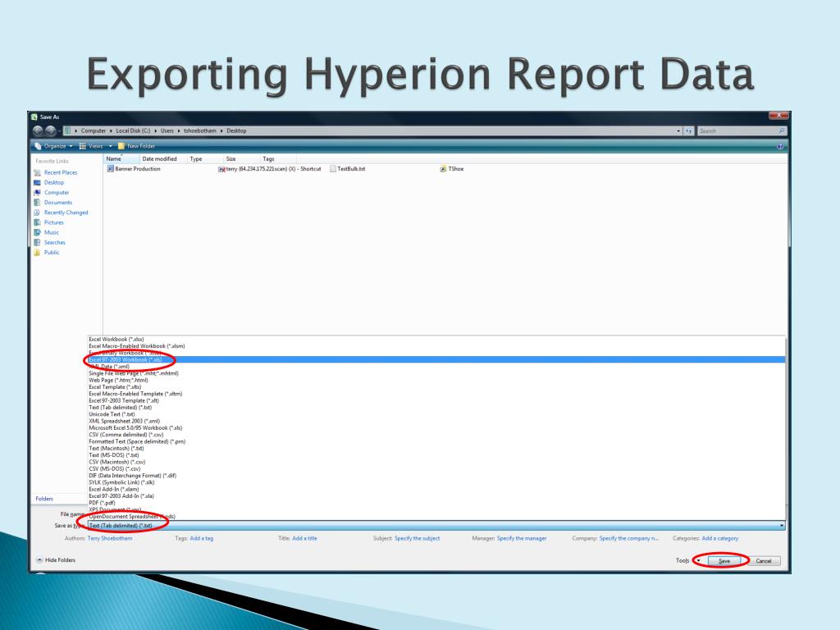Click the refresh icon beside the address bar

tap(689, 130)
